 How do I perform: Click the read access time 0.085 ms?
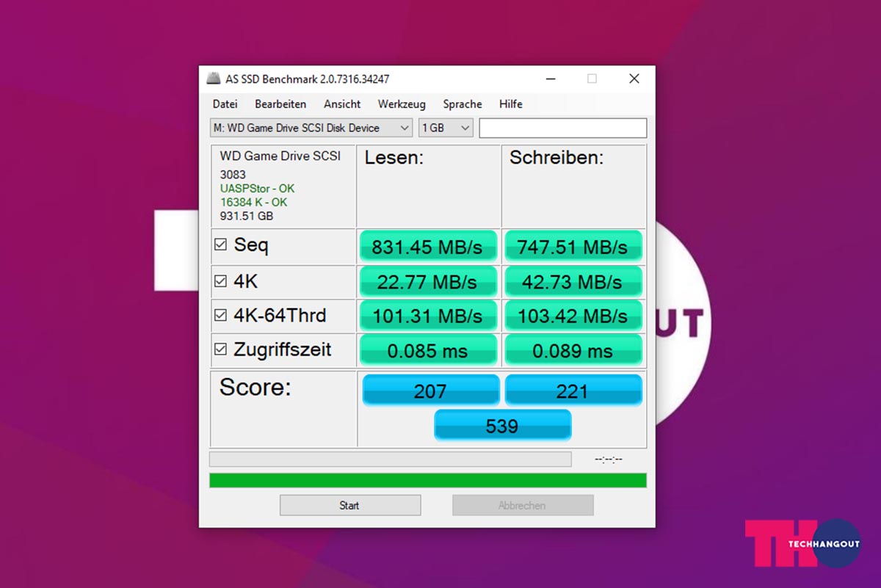coord(427,351)
